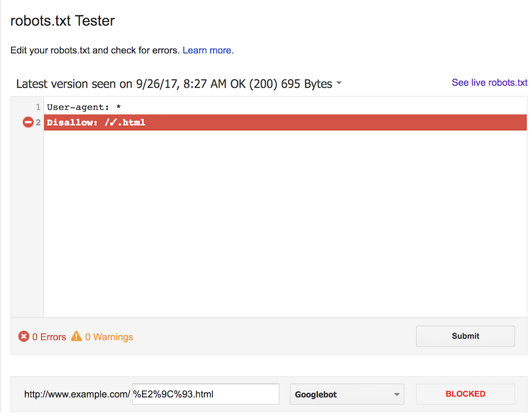Viewport: 532px width, 418px height.
Task: Click the red BLOCKED test button
Action: [465, 394]
